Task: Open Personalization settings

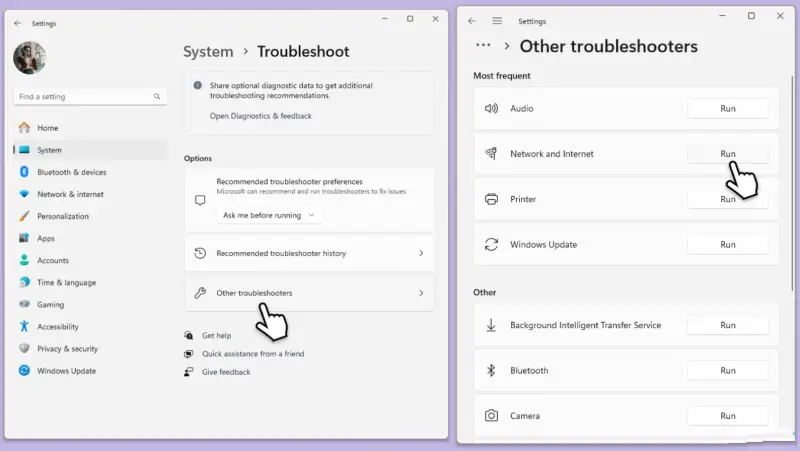Action: [90, 216]
